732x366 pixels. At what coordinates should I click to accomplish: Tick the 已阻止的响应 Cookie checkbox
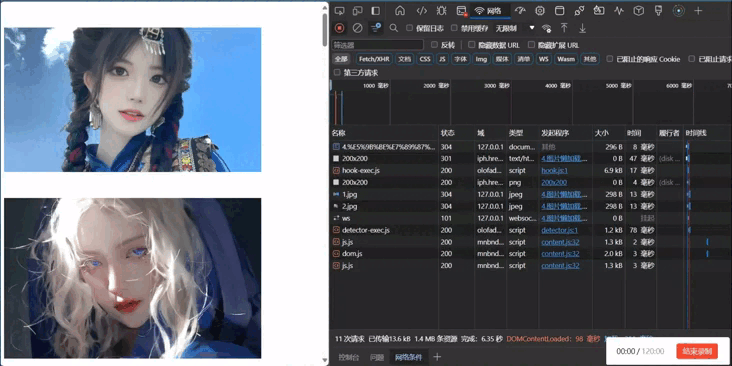coord(609,59)
